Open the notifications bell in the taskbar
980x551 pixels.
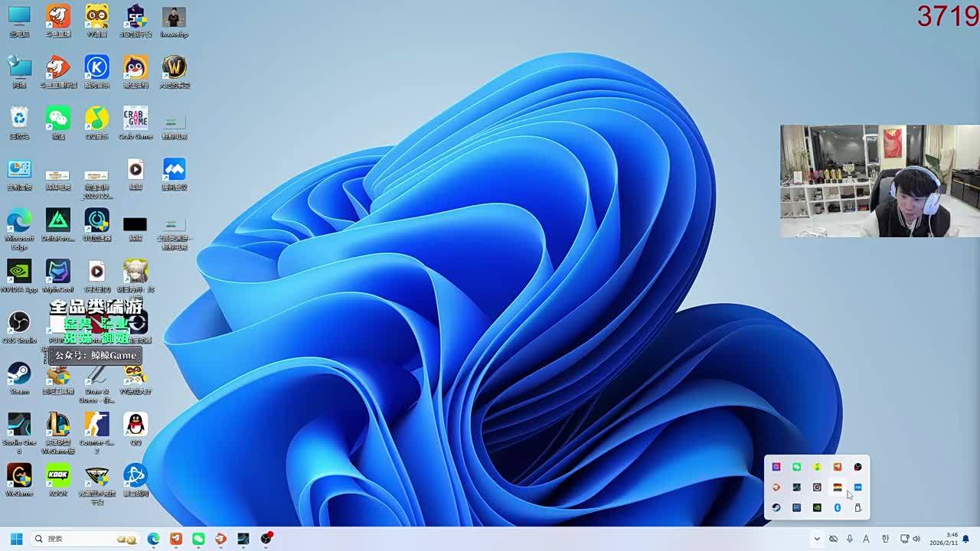coord(965,539)
